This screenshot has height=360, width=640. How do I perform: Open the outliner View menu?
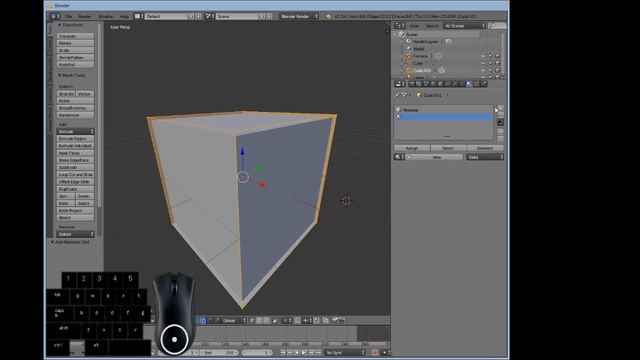(414, 26)
